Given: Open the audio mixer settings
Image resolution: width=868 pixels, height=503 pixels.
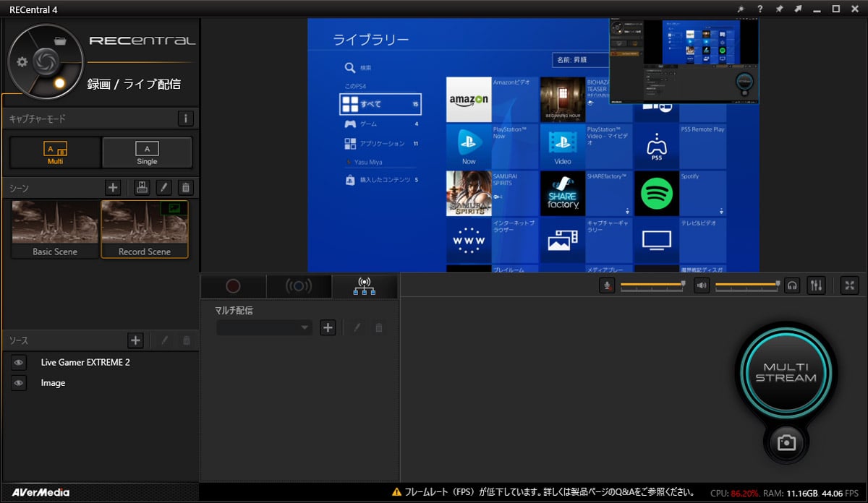Looking at the screenshot, I should pyautogui.click(x=815, y=285).
